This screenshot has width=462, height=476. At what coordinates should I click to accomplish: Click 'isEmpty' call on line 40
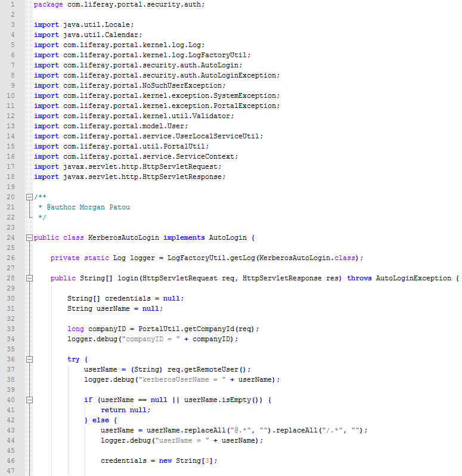(236, 400)
